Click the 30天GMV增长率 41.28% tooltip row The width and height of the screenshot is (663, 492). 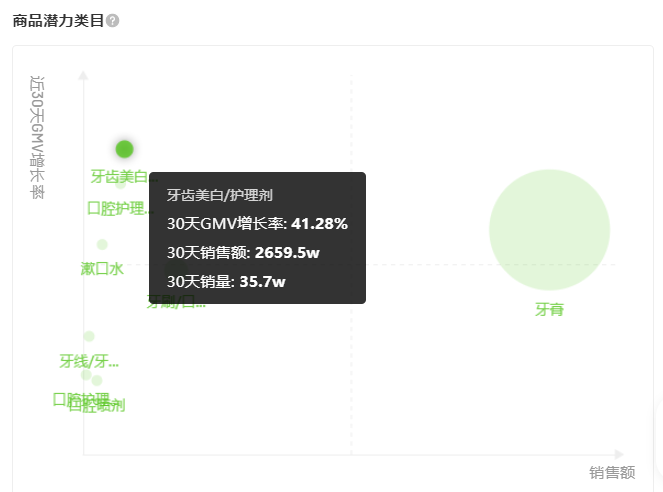click(257, 223)
